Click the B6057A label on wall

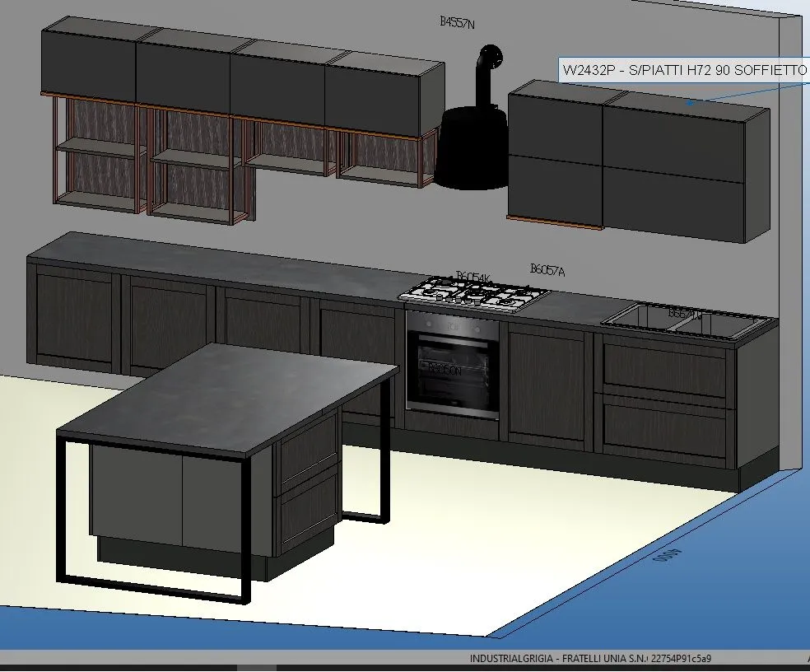pos(547,269)
